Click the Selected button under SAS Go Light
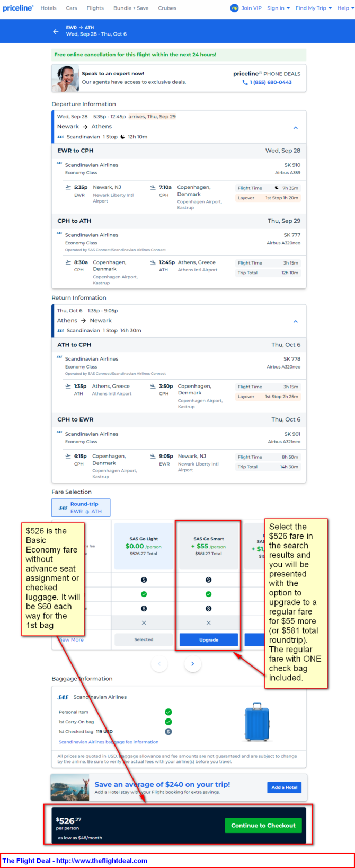355x868 pixels. (144, 639)
